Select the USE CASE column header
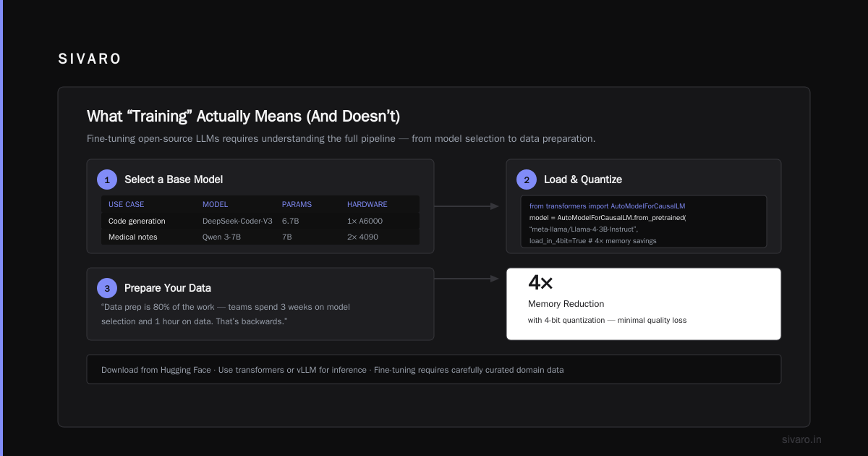Screen dimensions: 868x456 click(x=127, y=204)
